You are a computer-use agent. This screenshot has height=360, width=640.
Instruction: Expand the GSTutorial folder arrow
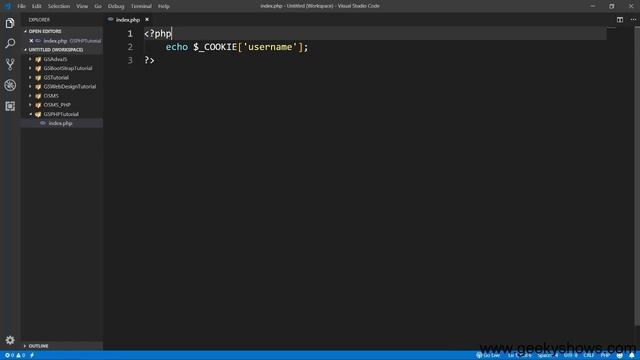(30, 78)
